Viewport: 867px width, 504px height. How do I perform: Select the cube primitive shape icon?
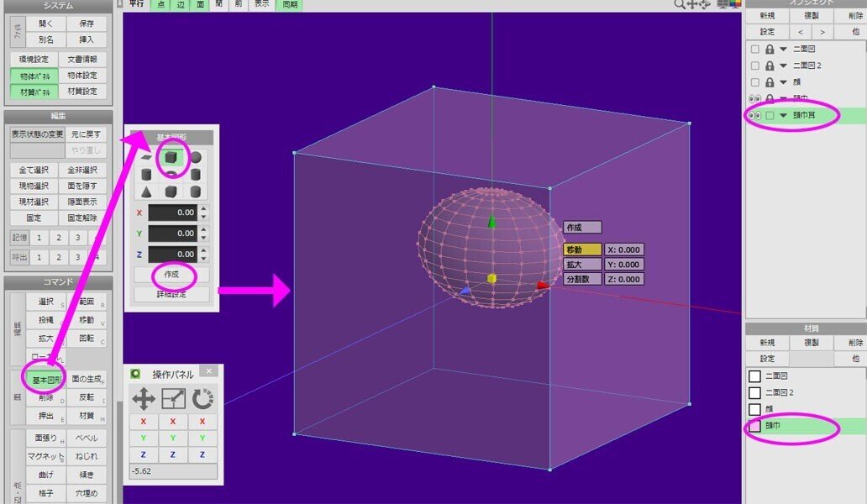171,158
